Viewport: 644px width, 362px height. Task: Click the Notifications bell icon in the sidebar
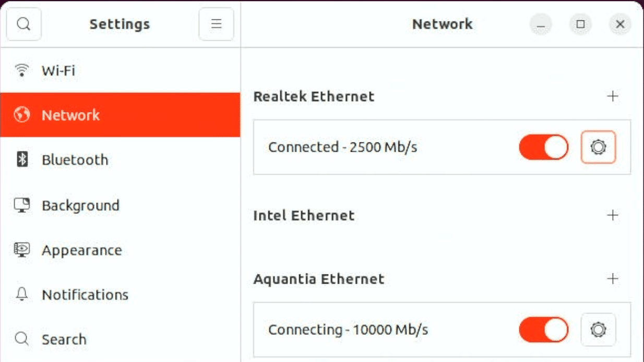tap(22, 295)
